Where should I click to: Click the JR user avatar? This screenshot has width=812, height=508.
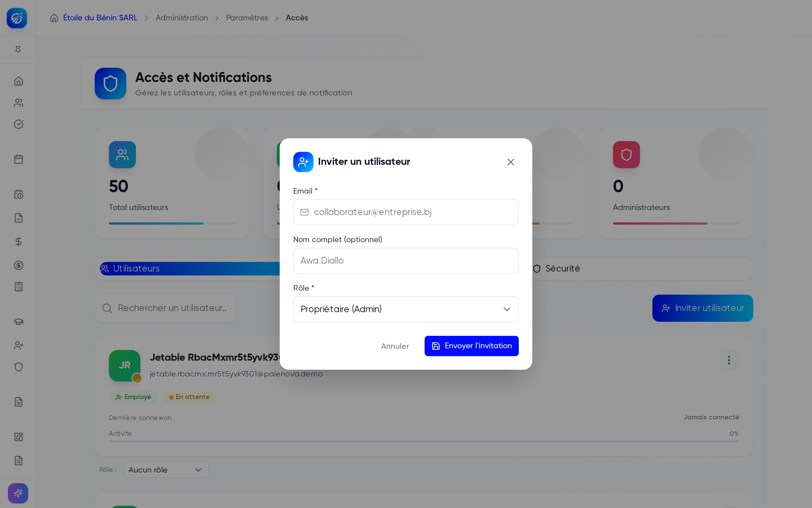point(125,365)
